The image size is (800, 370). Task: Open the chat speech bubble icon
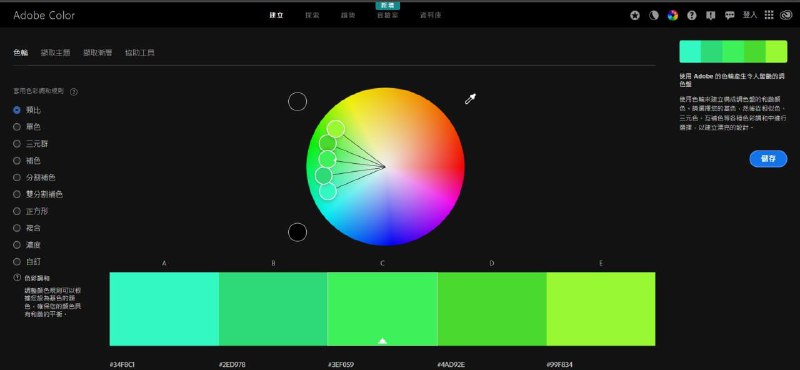coord(730,15)
